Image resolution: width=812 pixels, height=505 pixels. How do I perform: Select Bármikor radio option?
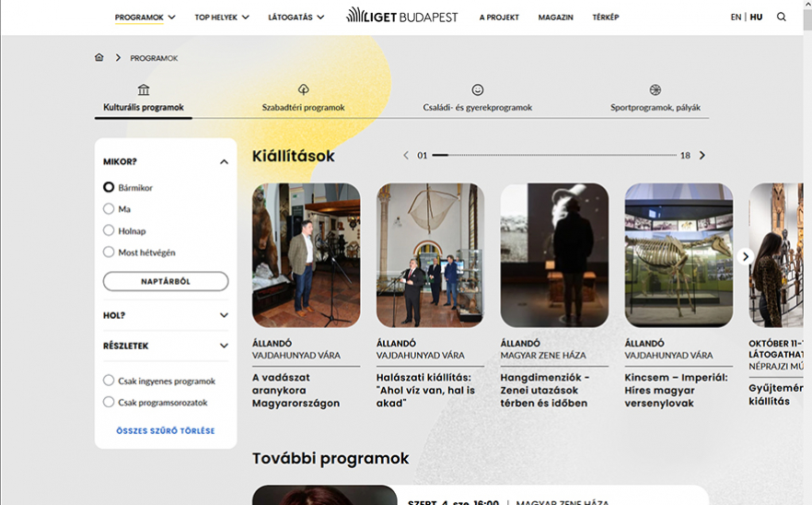(109, 187)
